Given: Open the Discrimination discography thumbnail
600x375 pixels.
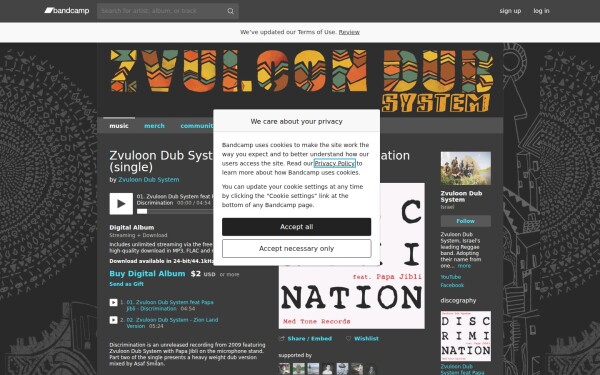Looking at the screenshot, I should (466, 336).
